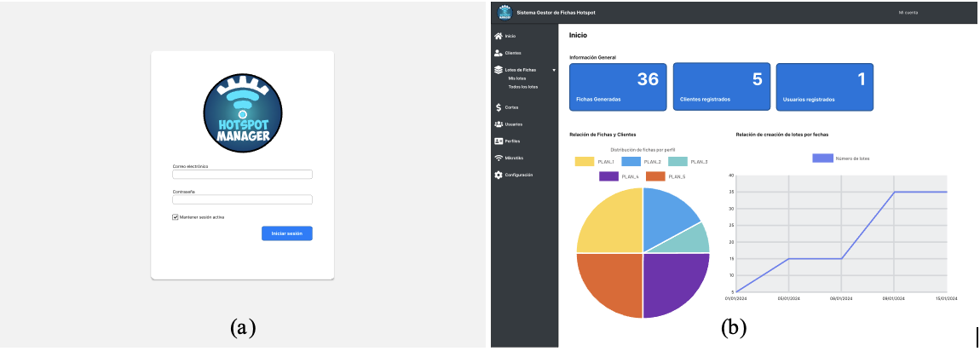Click the Usuarios group icon

499,124
